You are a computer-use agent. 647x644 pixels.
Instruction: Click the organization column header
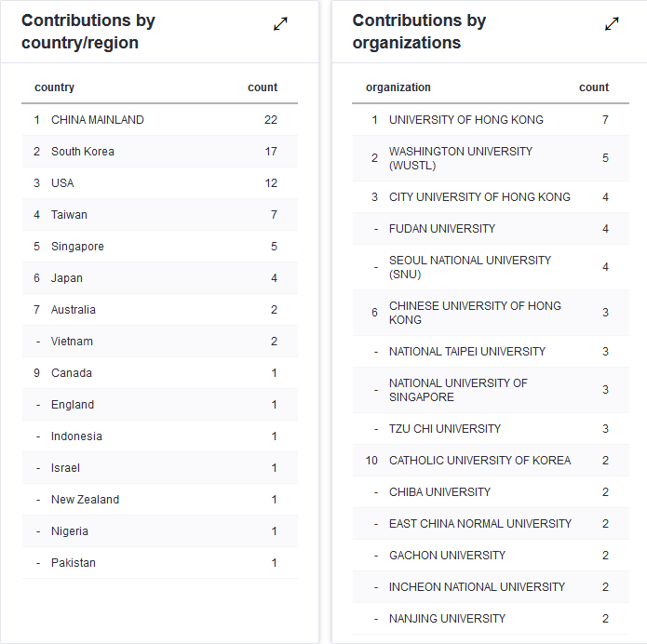398,87
